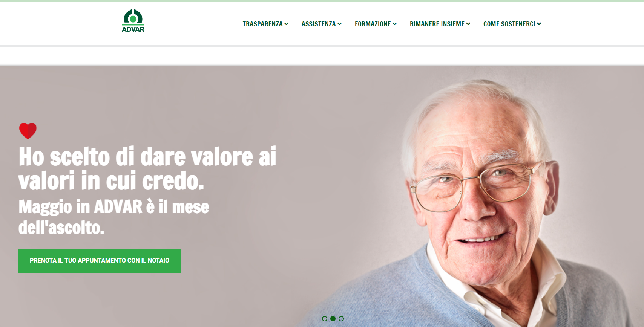Open the Assistenza menu
The width and height of the screenshot is (644, 327).
point(319,24)
